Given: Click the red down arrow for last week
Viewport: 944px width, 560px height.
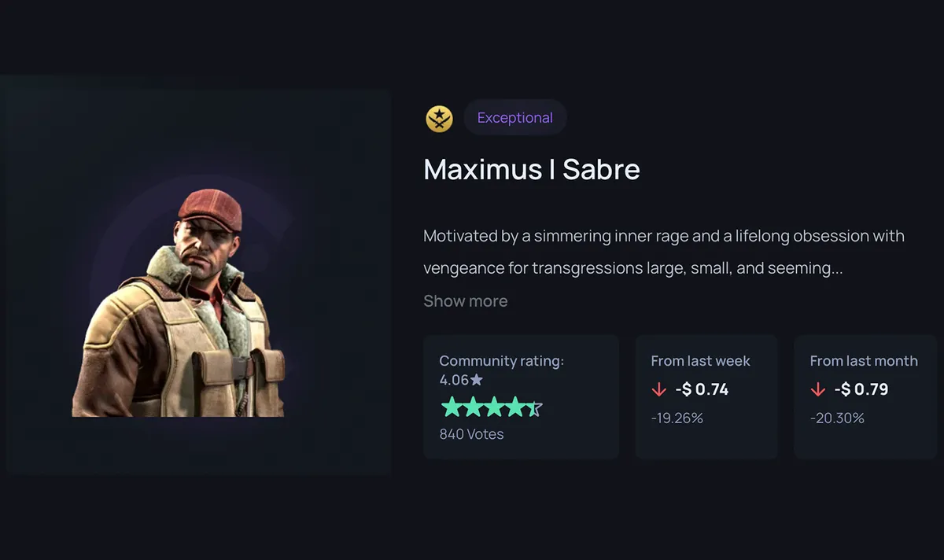Looking at the screenshot, I should tap(659, 389).
